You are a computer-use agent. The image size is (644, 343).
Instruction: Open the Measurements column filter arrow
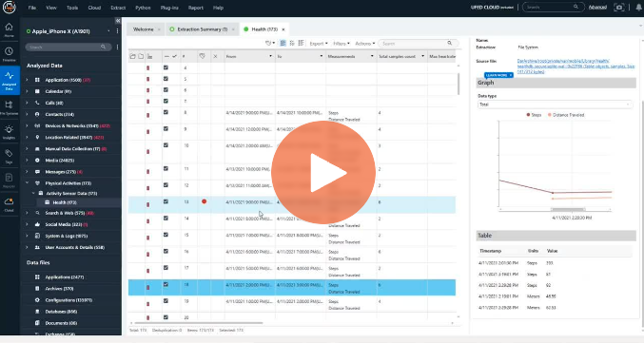(372, 56)
